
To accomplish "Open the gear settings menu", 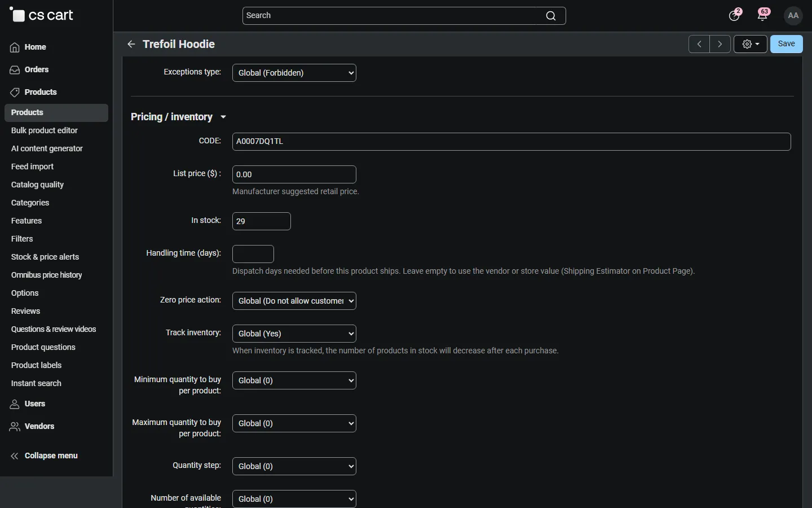I will (751, 44).
